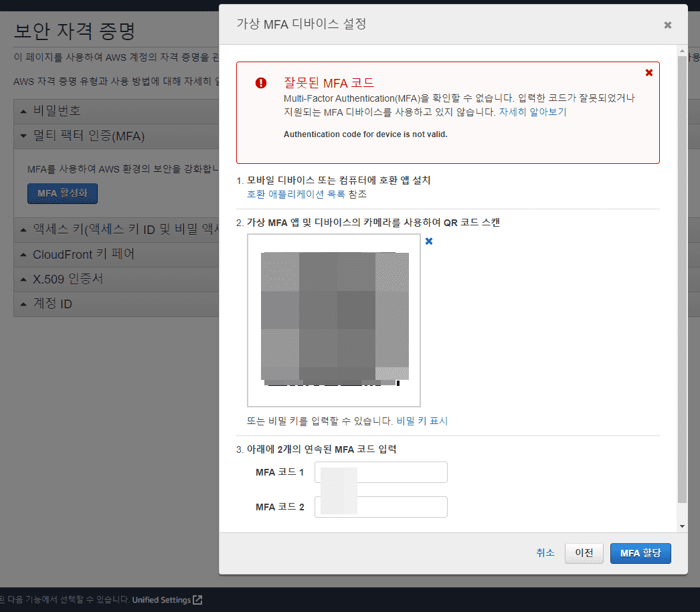This screenshot has height=612, width=700.
Task: Click the 가상 MFA 디바이스 설정 dialog title
Action: tap(301, 24)
